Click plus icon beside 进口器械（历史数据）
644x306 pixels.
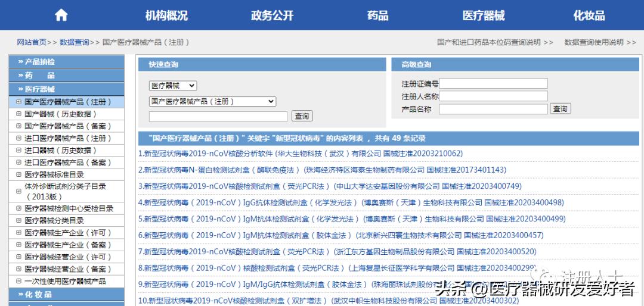click(x=18, y=150)
